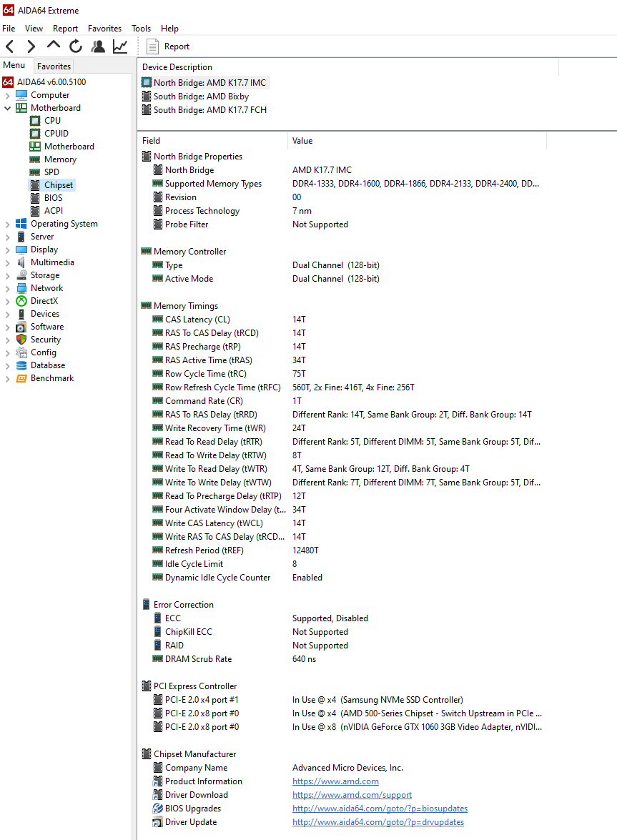Click the Benchmark icon in tree
This screenshot has width=617, height=840.
[x=21, y=377]
